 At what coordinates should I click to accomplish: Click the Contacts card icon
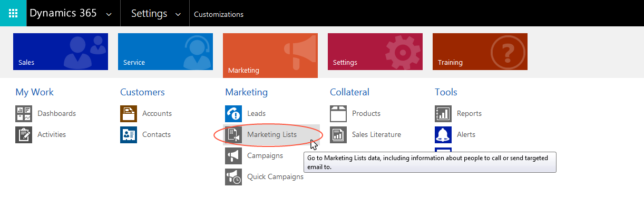tap(129, 135)
